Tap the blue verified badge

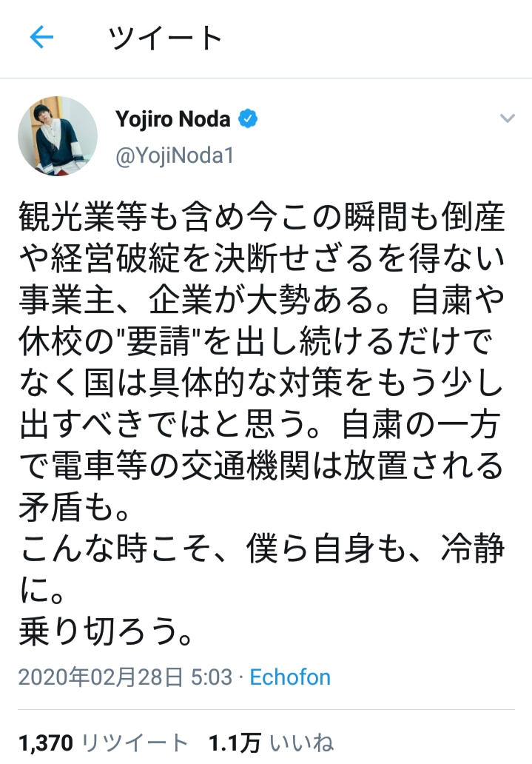click(x=248, y=119)
